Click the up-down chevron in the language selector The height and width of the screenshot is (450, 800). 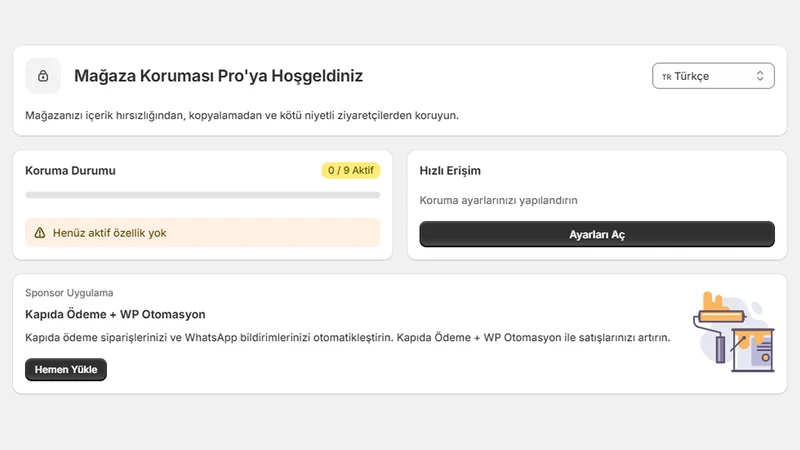click(x=760, y=76)
